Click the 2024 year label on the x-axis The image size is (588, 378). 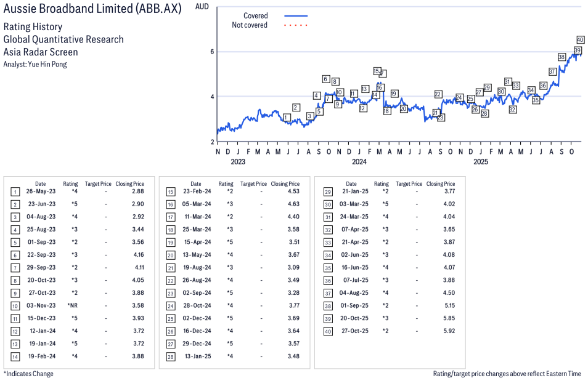359,162
